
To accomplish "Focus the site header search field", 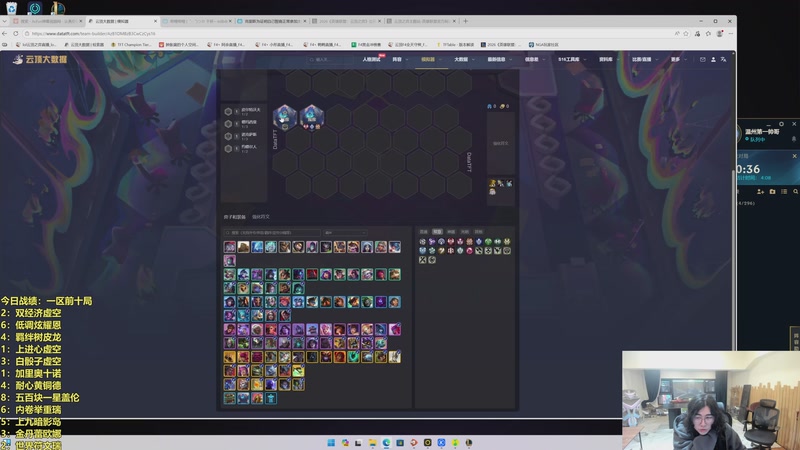I will 329,60.
